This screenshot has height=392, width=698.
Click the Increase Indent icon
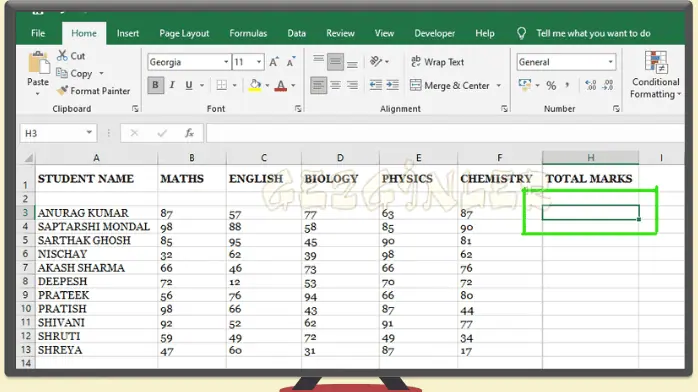pyautogui.click(x=393, y=85)
